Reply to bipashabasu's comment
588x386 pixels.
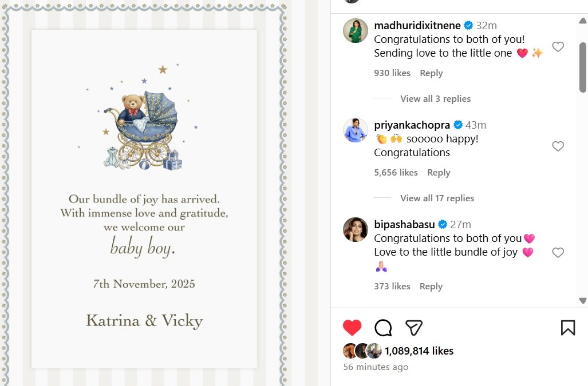tap(431, 286)
